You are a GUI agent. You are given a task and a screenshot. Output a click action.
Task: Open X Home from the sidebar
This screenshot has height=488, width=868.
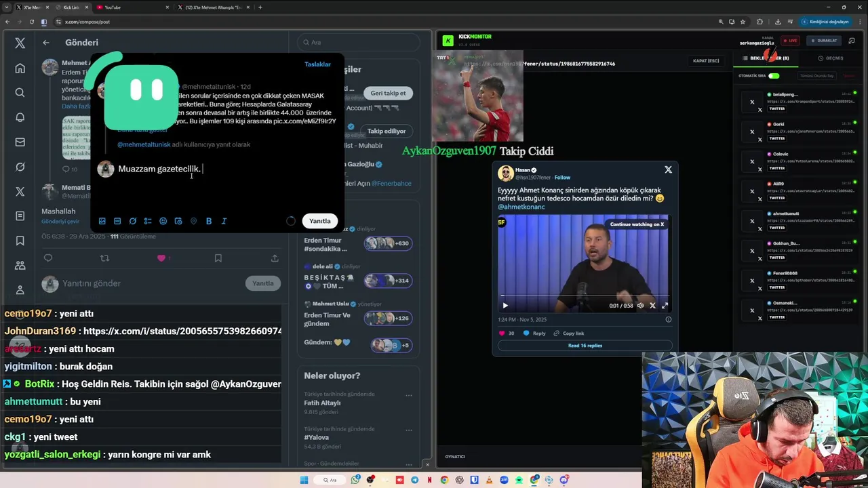tap(20, 68)
